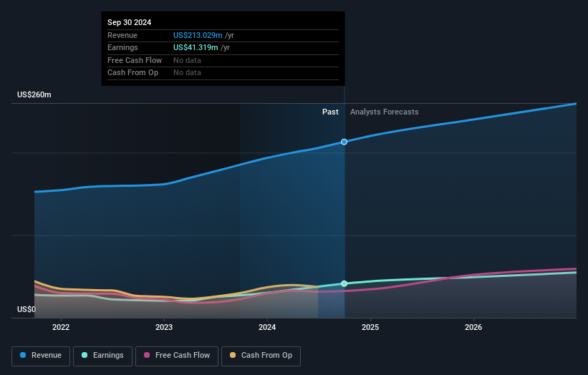Click the Free Cash Flow row label in tooltip
The width and height of the screenshot is (588, 375).
click(135, 60)
